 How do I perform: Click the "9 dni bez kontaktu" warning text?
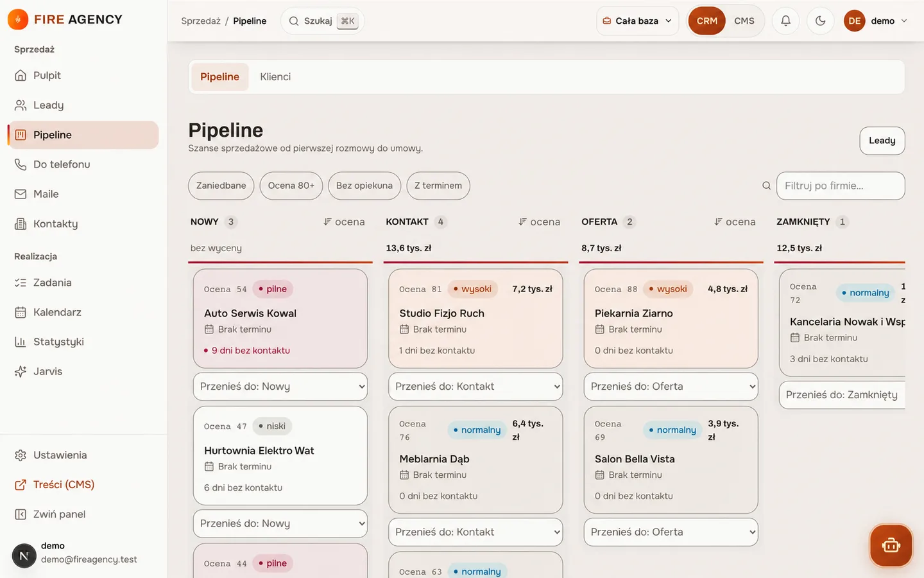(251, 351)
